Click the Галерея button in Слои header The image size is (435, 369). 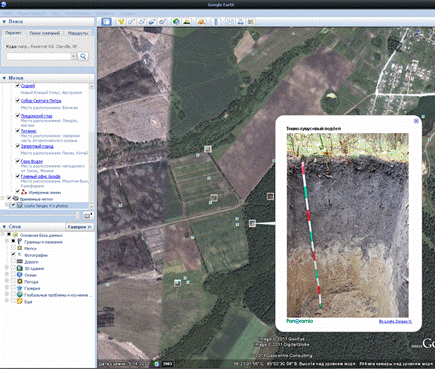[x=79, y=227]
